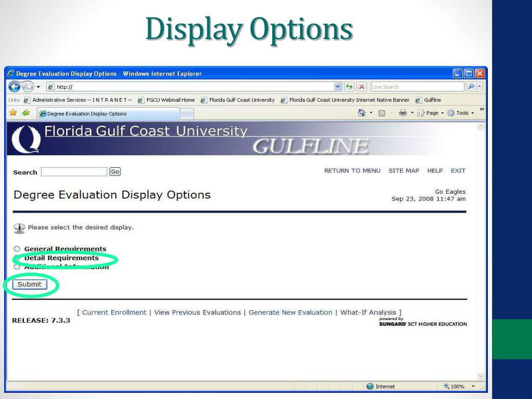The width and height of the screenshot is (532, 399).
Task: Click the HELP link
Action: coord(435,170)
